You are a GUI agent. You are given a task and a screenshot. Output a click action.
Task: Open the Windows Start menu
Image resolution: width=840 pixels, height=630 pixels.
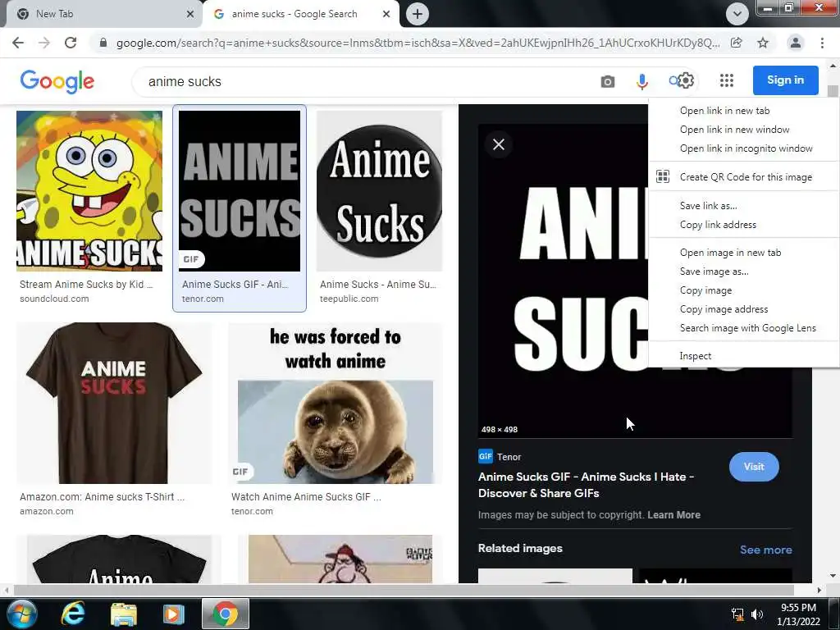click(x=22, y=614)
